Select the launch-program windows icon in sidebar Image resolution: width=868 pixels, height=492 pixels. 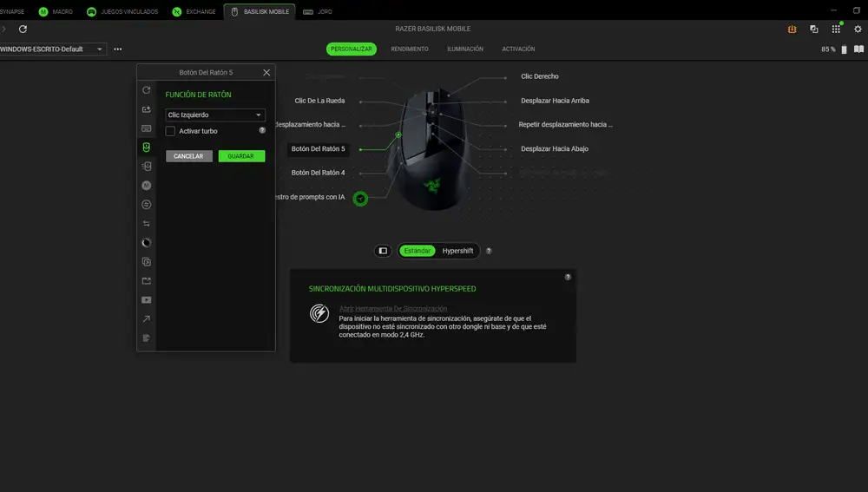(146, 262)
